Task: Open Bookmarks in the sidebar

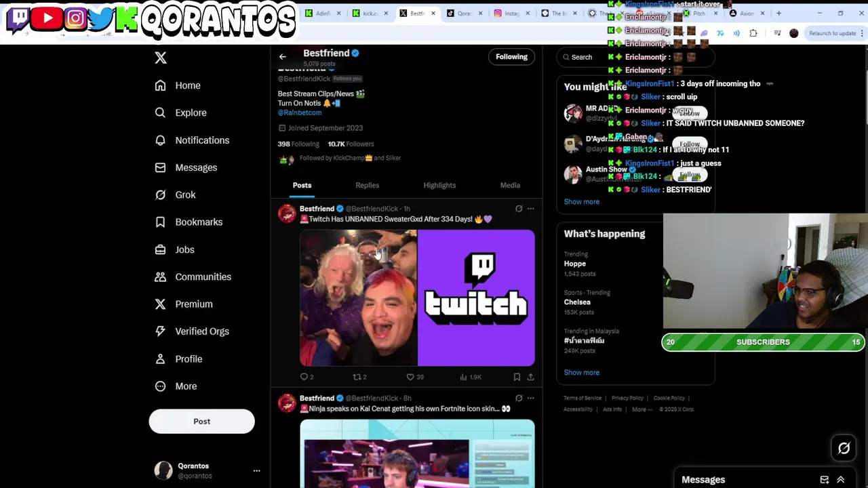Action: pos(189,222)
